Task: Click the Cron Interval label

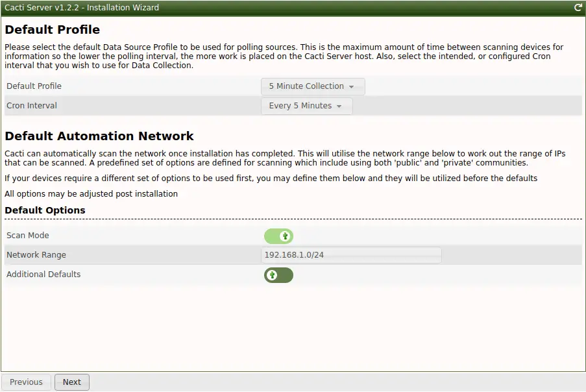Action: pos(32,105)
